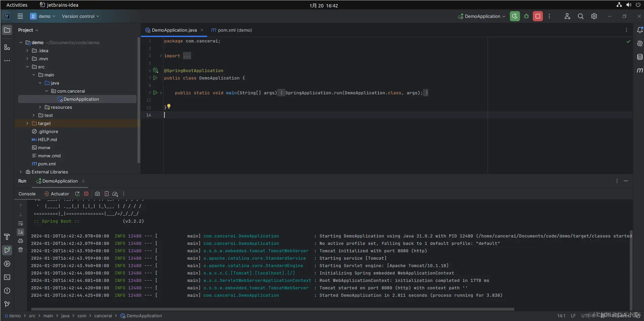Hide the Run tool window minimize button
Screen dimensions: 644x321
626,181
